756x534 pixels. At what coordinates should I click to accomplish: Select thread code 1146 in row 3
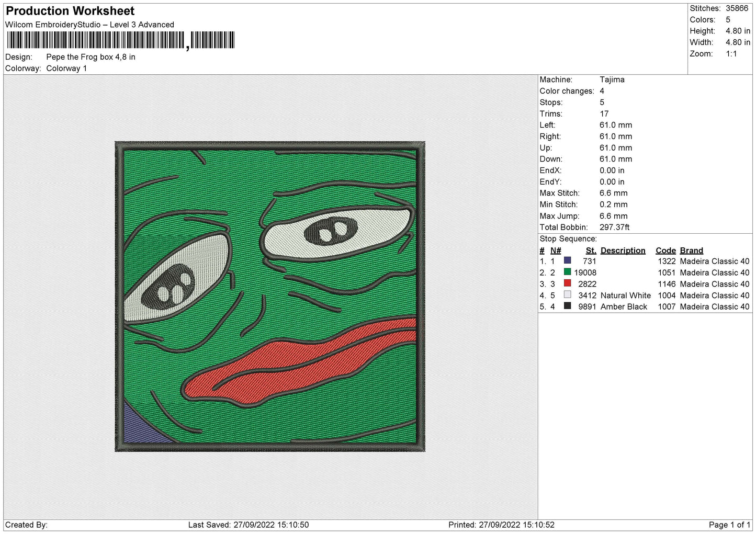click(x=667, y=284)
